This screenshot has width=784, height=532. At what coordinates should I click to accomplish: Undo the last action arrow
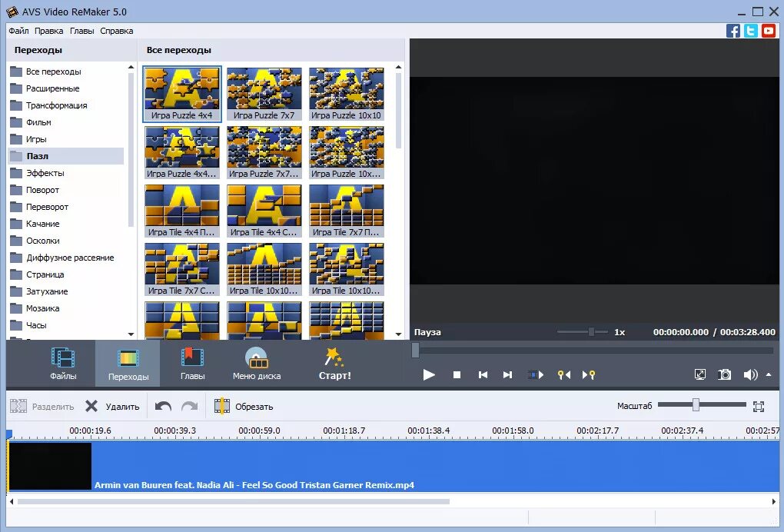pos(163,407)
